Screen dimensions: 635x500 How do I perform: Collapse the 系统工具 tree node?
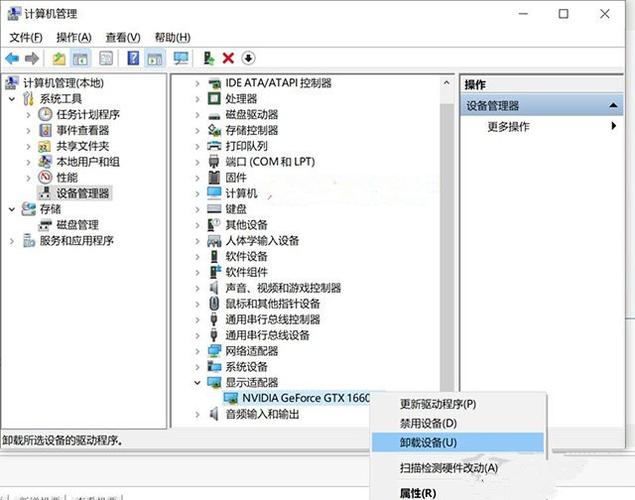12,99
